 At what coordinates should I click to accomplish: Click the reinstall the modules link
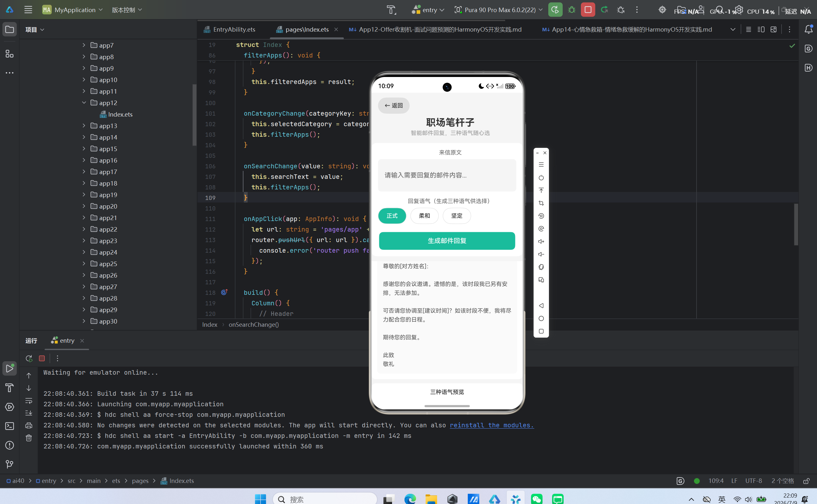click(x=491, y=425)
